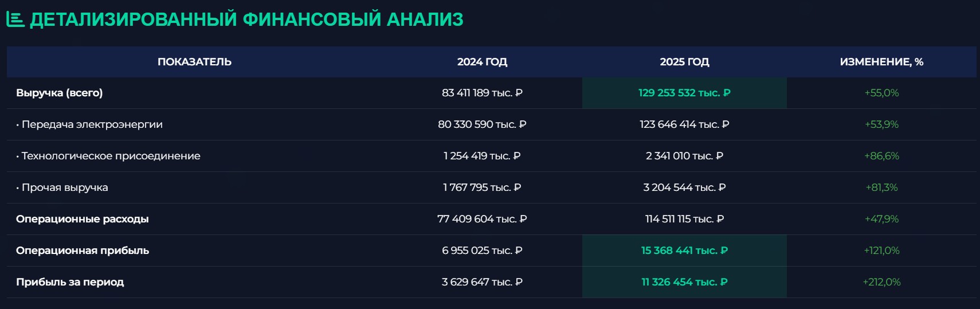Click the Операционные расходы row label

click(x=83, y=219)
